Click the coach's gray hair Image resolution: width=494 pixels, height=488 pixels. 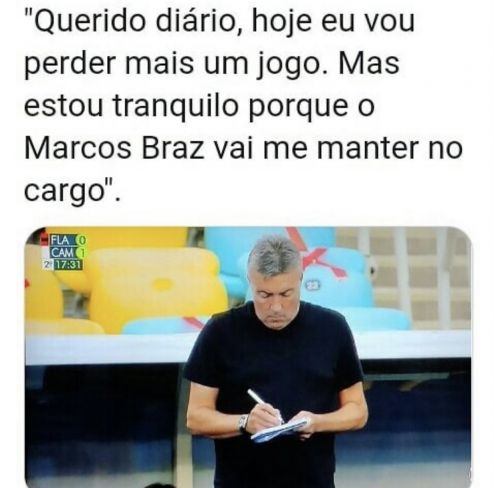pos(274,257)
